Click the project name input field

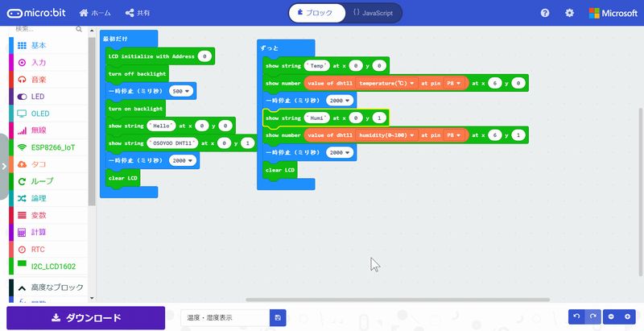(x=225, y=318)
